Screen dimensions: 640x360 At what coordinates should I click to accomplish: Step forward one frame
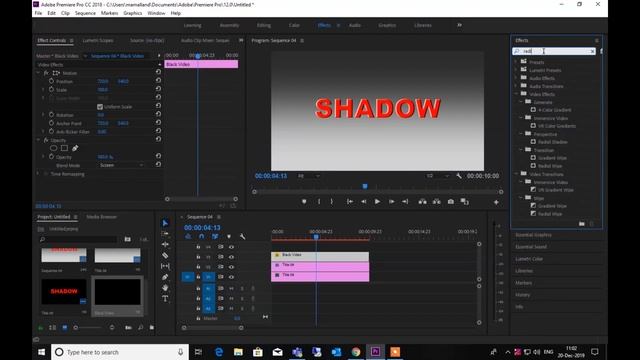pos(391,202)
